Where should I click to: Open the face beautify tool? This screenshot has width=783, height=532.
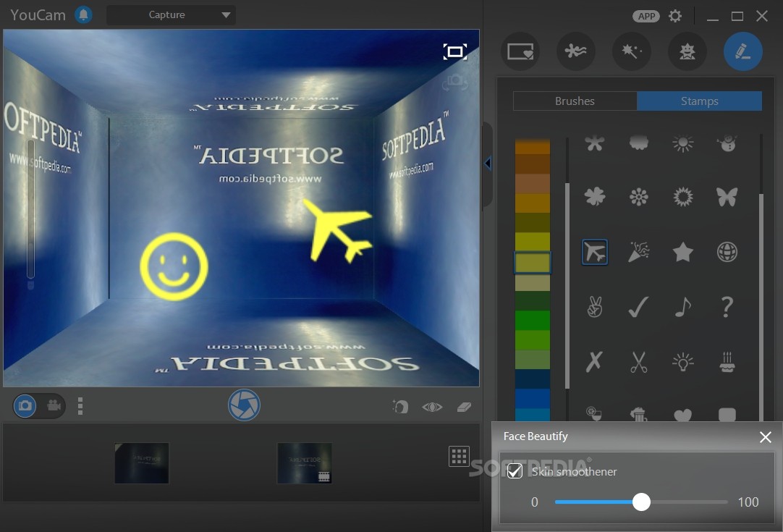[x=400, y=407]
